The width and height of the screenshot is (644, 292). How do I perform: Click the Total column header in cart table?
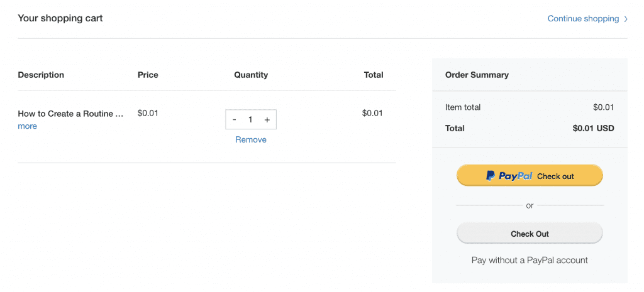[x=374, y=75]
